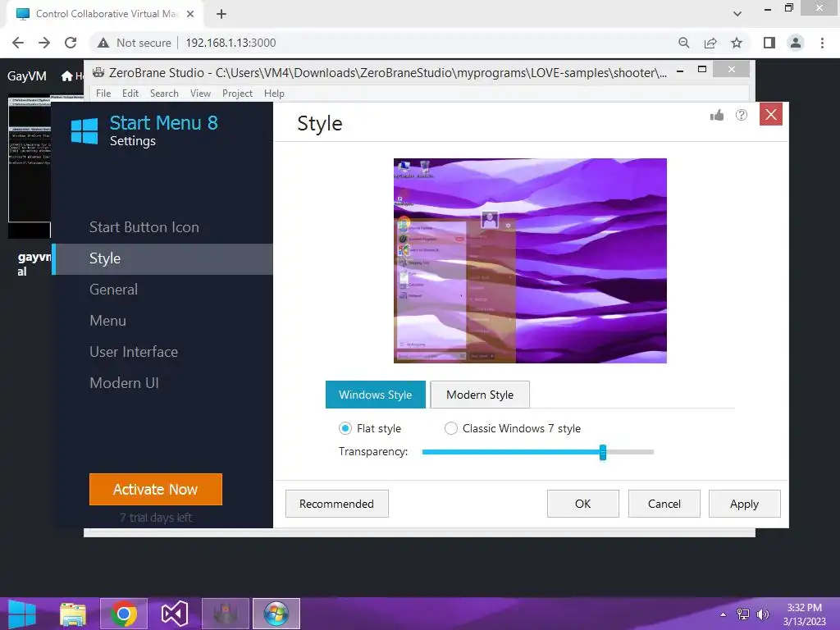The height and width of the screenshot is (630, 840).
Task: Open Chrome from the VM taskbar
Action: coord(124,614)
